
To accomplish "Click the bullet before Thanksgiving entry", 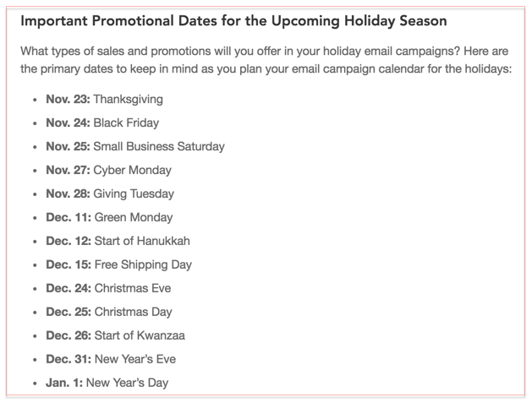I will point(35,100).
